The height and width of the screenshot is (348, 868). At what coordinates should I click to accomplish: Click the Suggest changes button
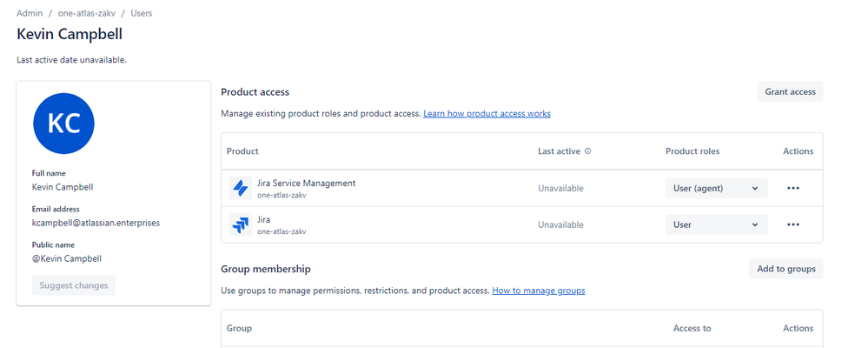pyautogui.click(x=74, y=285)
